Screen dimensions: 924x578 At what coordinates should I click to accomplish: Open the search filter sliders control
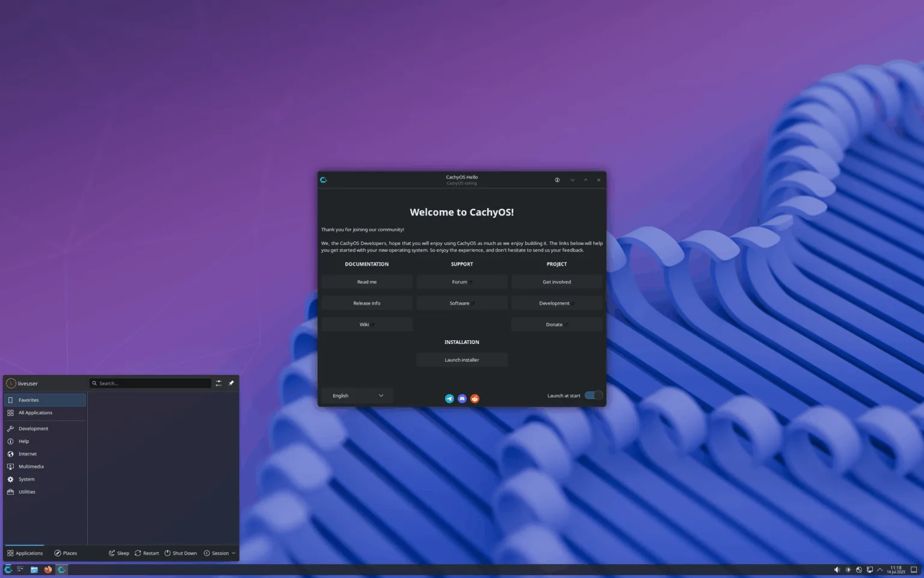click(218, 383)
